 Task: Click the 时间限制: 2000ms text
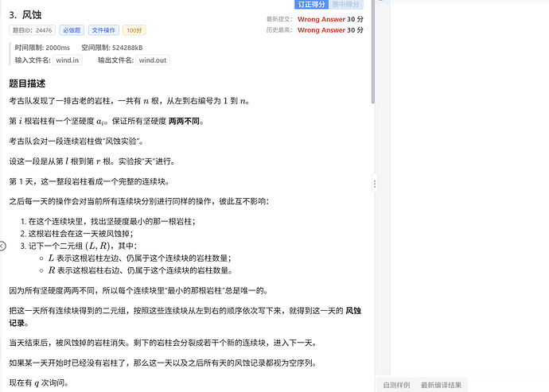pos(42,48)
